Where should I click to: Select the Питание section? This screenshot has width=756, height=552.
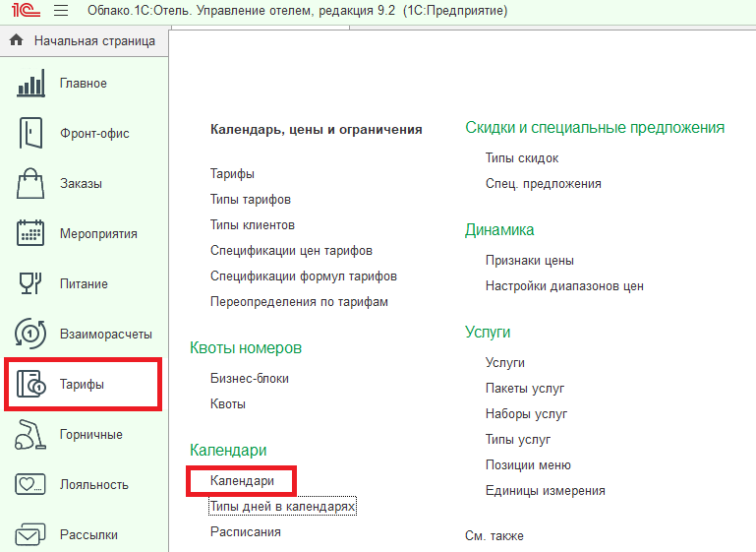pyautogui.click(x=84, y=283)
